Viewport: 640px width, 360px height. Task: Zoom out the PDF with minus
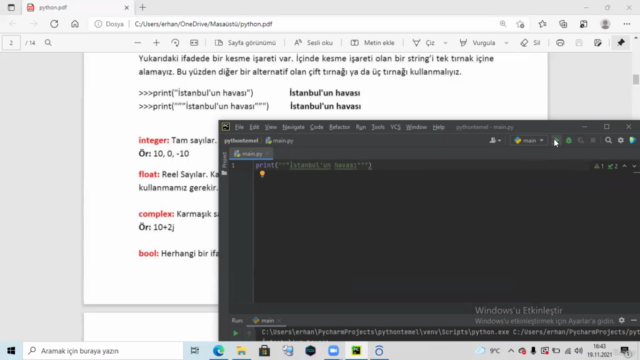[138, 43]
